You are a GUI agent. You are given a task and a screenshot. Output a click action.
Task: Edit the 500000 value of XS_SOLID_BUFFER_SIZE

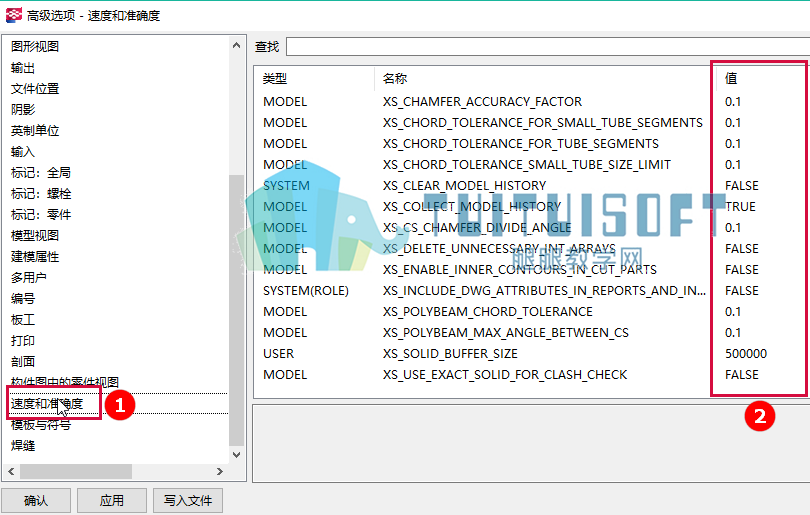point(746,354)
